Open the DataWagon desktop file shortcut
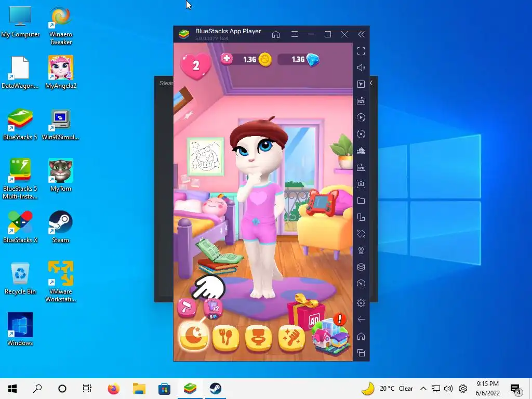Screen dimensions: 532x399 click(x=20, y=72)
